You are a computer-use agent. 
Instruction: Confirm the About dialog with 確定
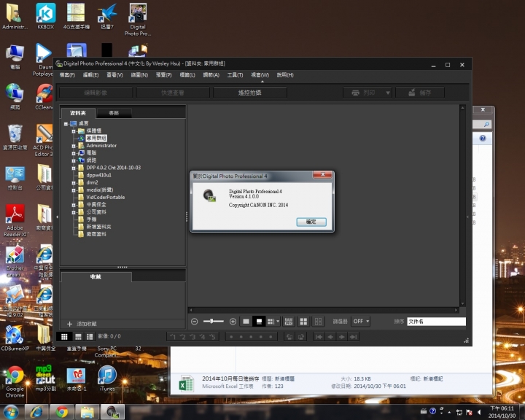point(311,222)
